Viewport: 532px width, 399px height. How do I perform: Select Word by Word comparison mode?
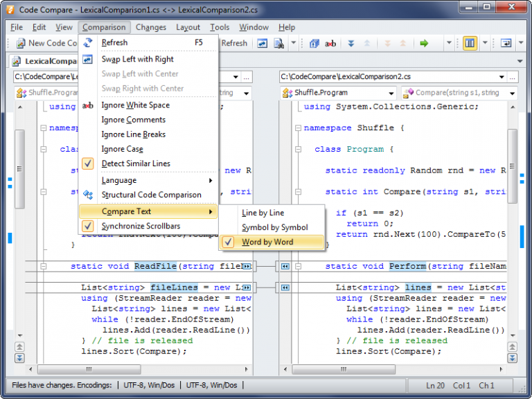pyautogui.click(x=267, y=242)
